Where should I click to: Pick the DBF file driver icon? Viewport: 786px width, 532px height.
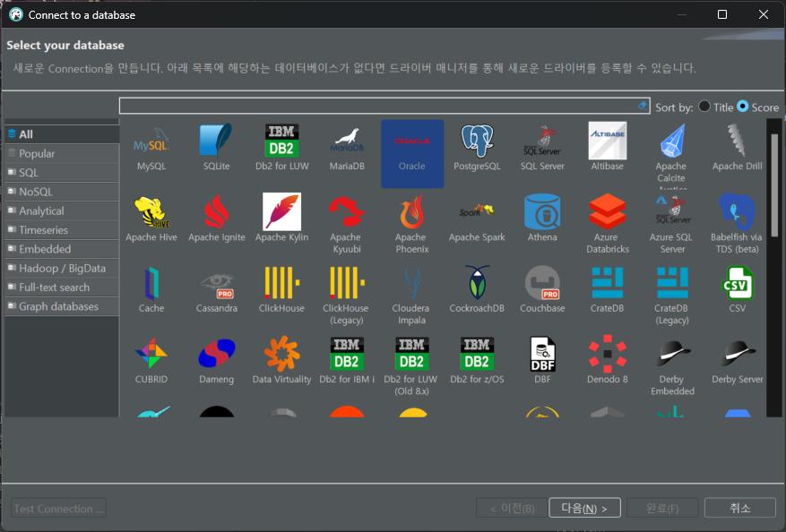pos(542,361)
